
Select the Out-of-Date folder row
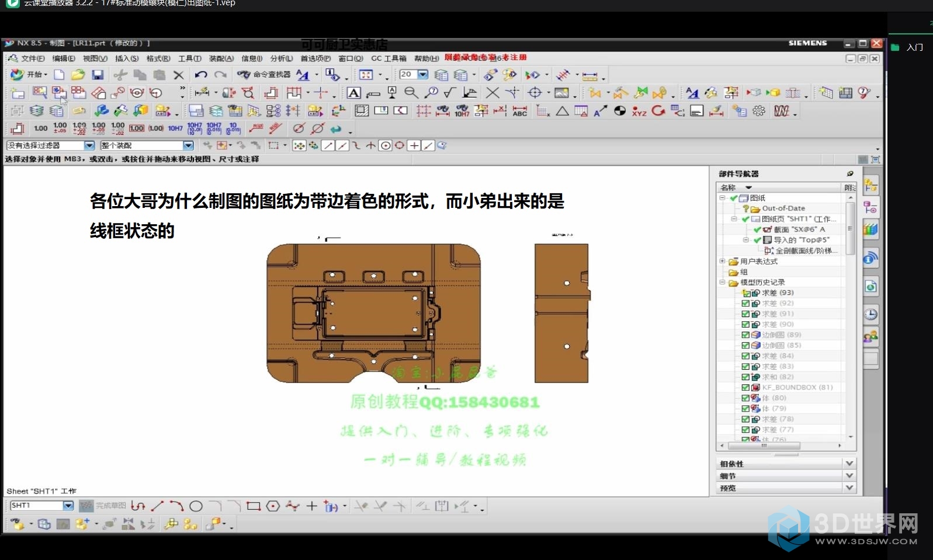783,208
